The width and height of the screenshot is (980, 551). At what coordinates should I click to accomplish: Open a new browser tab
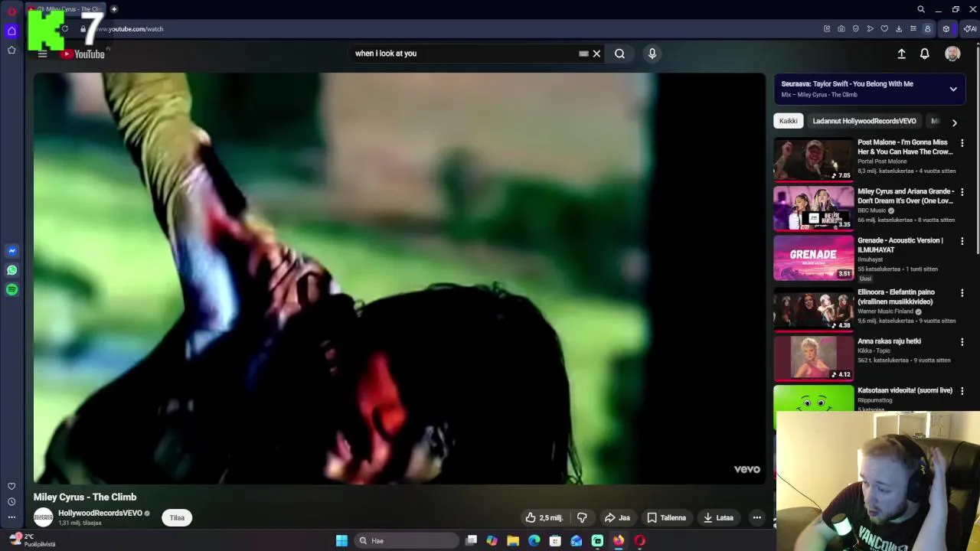click(114, 9)
